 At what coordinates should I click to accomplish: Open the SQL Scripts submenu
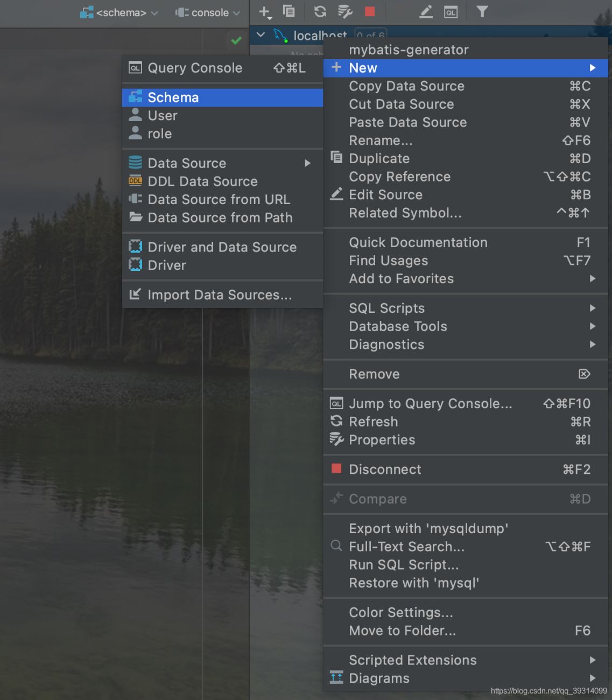386,309
